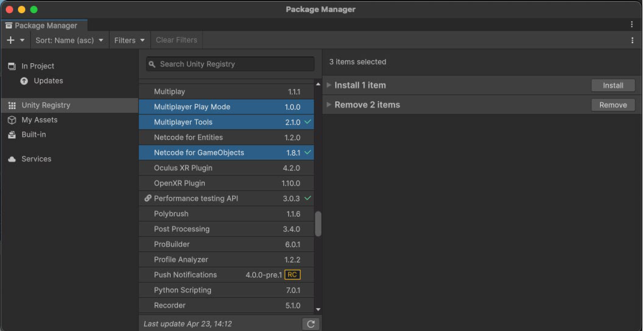Open the Package Manager tab options menu
The width and height of the screenshot is (644, 331).
pos(632,24)
